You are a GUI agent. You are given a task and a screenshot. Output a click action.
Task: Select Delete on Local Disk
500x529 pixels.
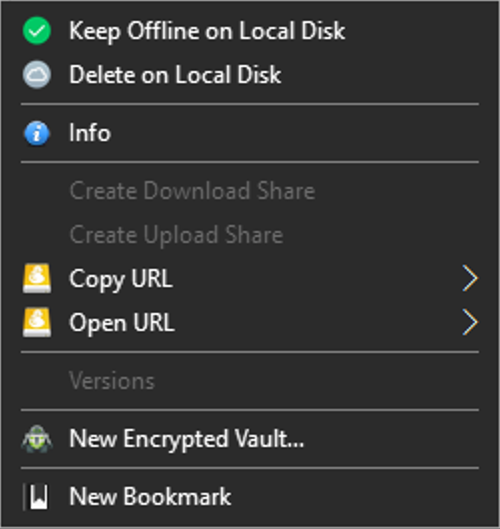pos(250,75)
